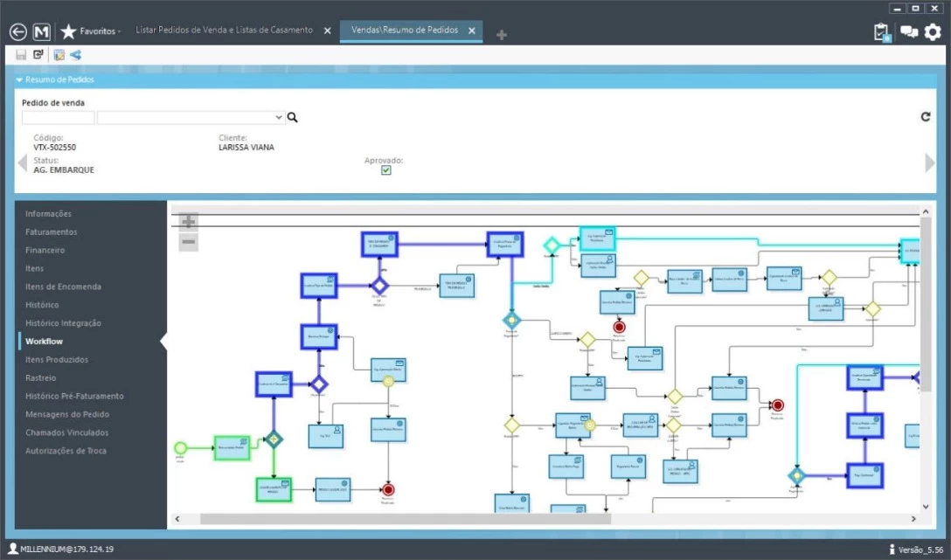The height and width of the screenshot is (560, 951).
Task: Click the search magnifier beside Pedido de venda
Action: pos(293,117)
